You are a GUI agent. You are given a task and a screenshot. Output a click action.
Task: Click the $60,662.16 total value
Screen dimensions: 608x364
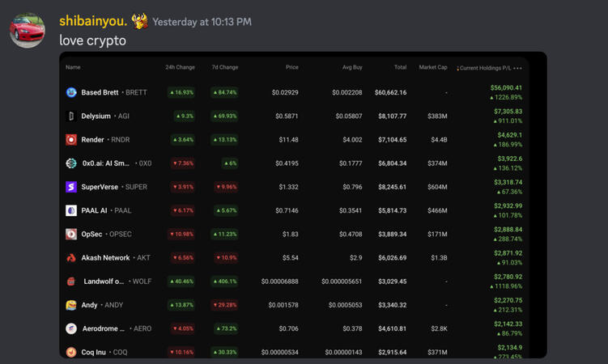tap(390, 92)
